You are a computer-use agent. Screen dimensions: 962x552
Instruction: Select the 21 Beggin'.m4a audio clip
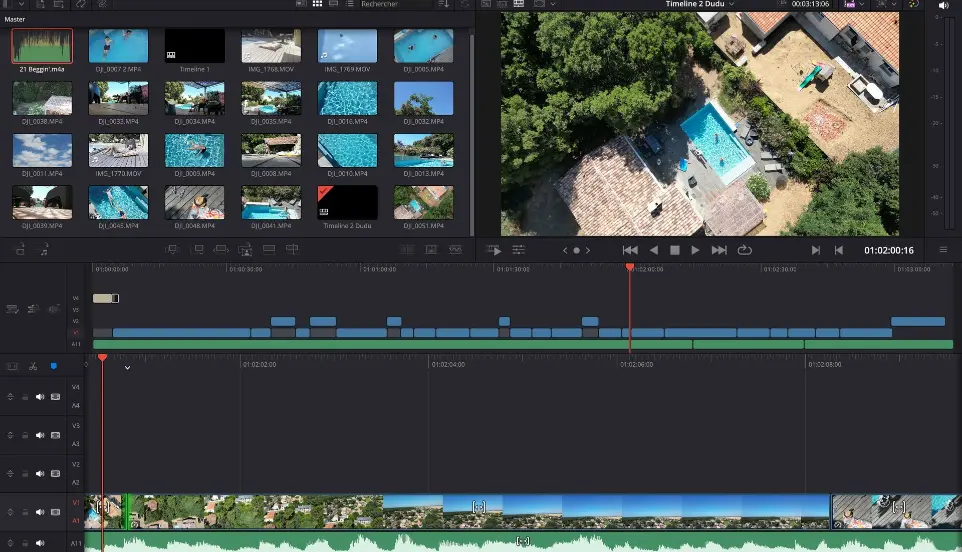[42, 46]
